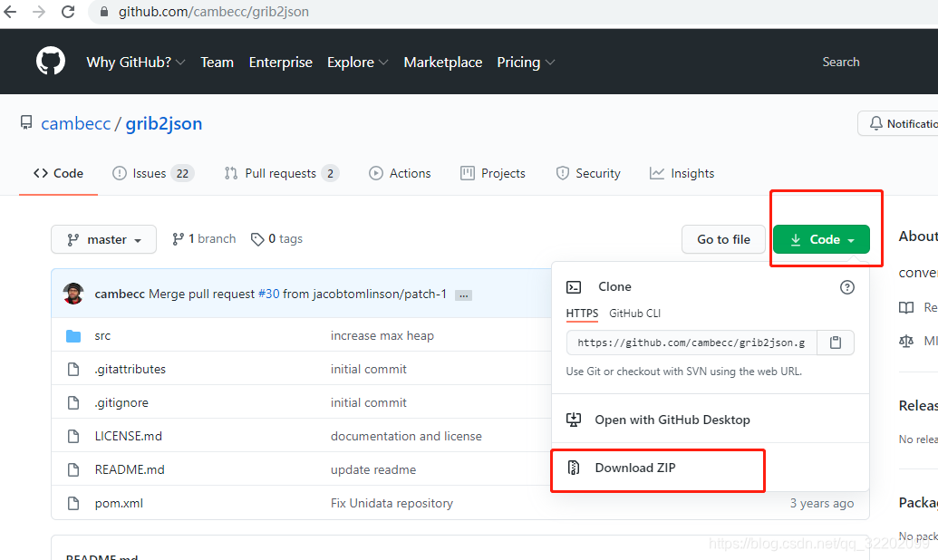938x560 pixels.
Task: Open the Enterprise nav link
Action: click(281, 63)
